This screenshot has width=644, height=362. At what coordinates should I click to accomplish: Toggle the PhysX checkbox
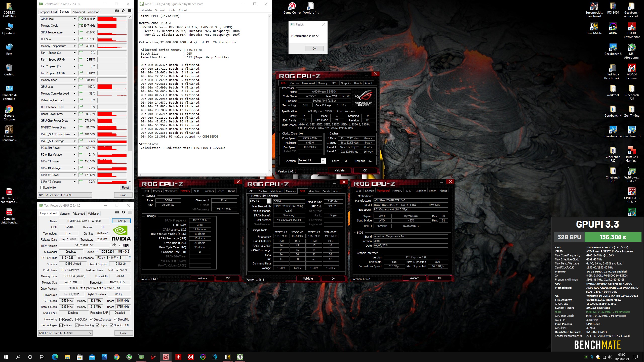[x=97, y=325]
